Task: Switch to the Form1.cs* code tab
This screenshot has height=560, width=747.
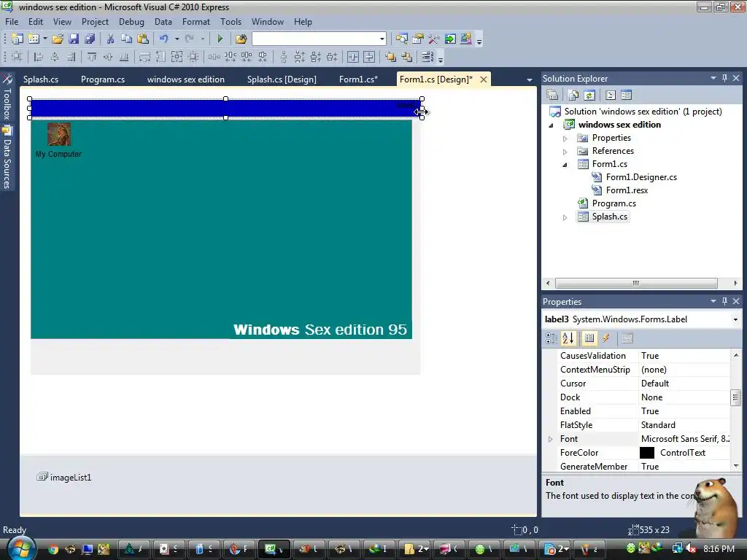Action: (358, 79)
